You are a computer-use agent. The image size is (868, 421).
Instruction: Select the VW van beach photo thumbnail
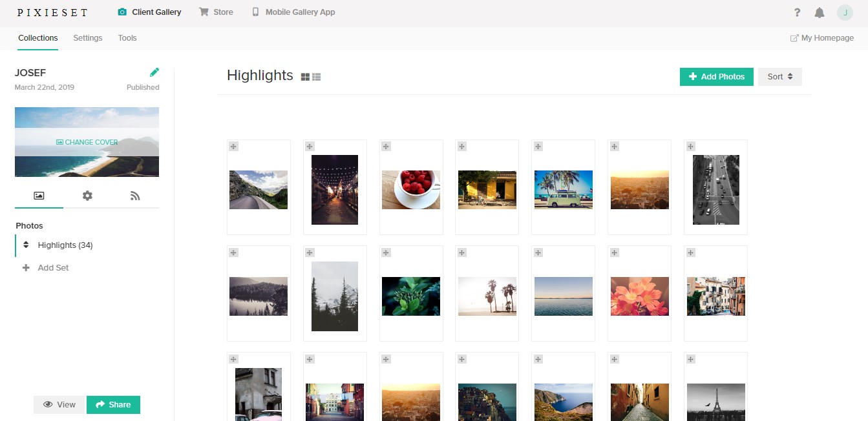(563, 189)
